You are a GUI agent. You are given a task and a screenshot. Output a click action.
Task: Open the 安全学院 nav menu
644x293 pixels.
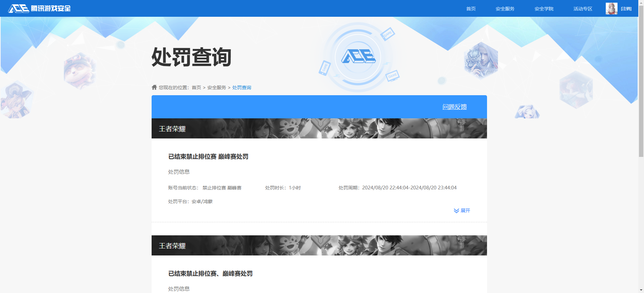[x=544, y=9]
